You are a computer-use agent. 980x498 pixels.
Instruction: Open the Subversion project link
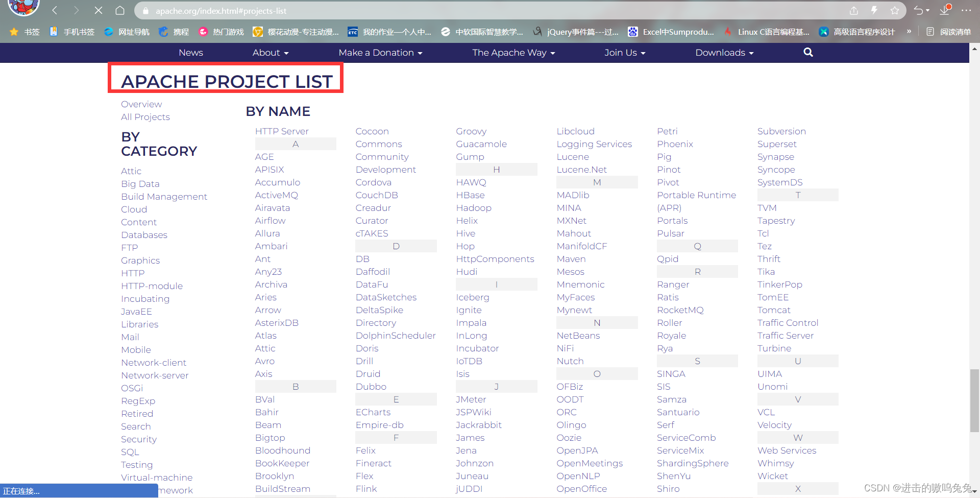coord(781,131)
